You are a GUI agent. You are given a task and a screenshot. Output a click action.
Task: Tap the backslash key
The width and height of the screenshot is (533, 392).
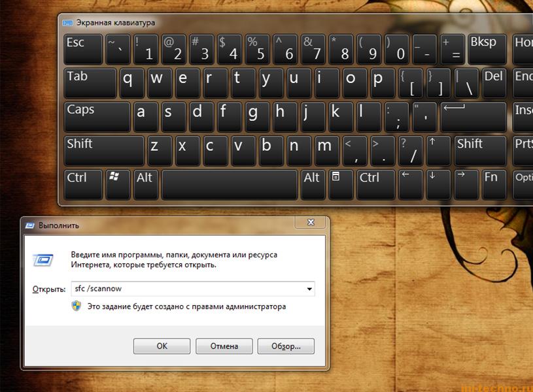[x=466, y=83]
